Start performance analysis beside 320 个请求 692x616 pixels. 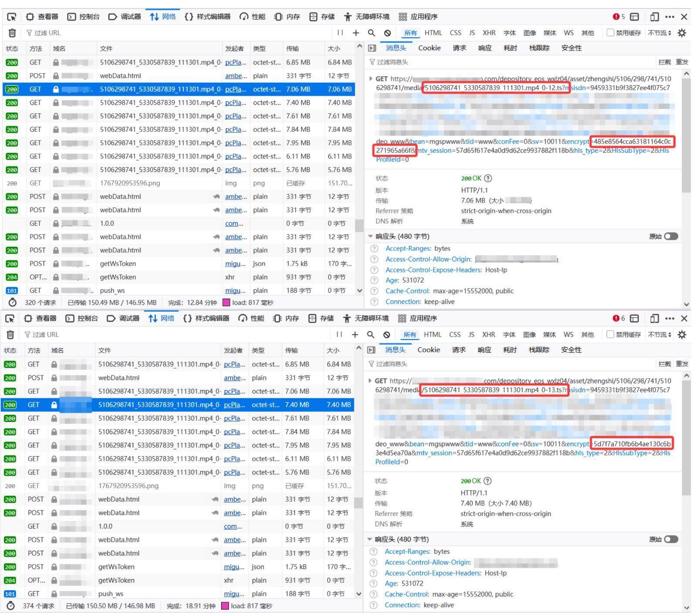12,303
